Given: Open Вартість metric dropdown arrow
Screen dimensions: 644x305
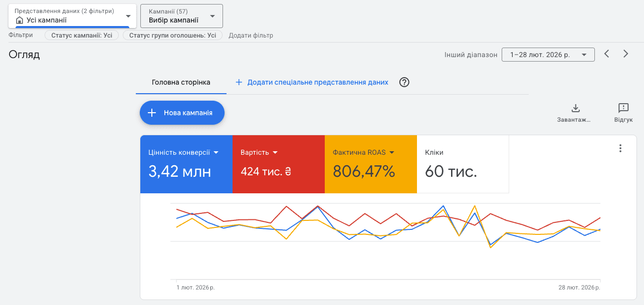Looking at the screenshot, I should pos(275,152).
